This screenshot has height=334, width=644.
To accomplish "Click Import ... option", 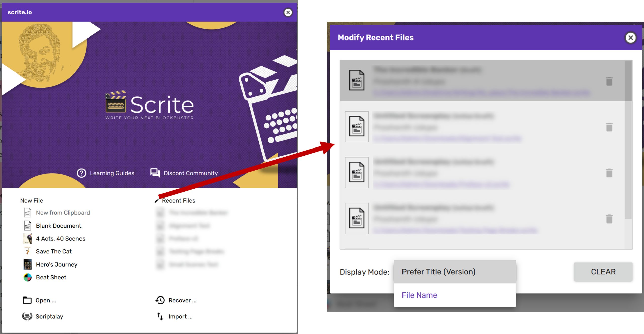I will click(x=180, y=316).
